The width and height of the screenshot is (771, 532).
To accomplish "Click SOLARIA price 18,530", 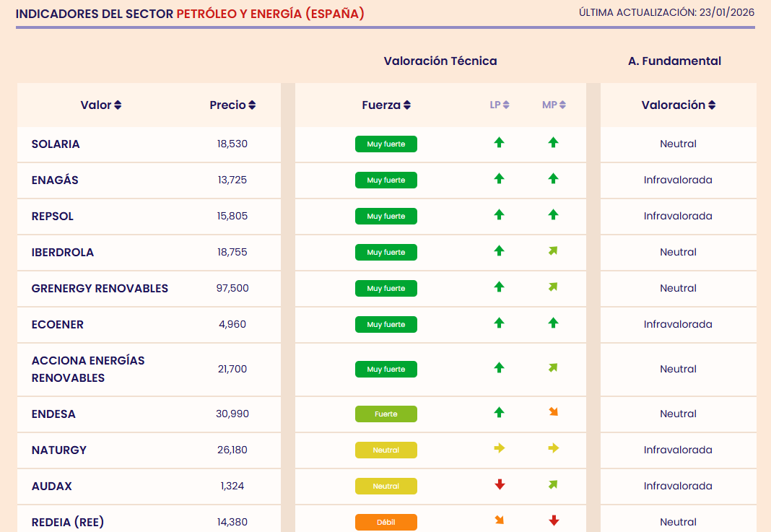I will click(232, 144).
